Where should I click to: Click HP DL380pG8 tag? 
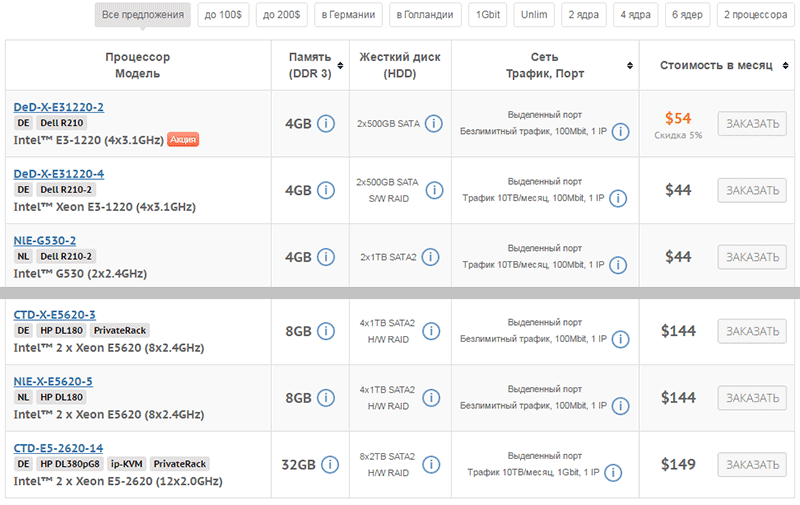click(70, 464)
